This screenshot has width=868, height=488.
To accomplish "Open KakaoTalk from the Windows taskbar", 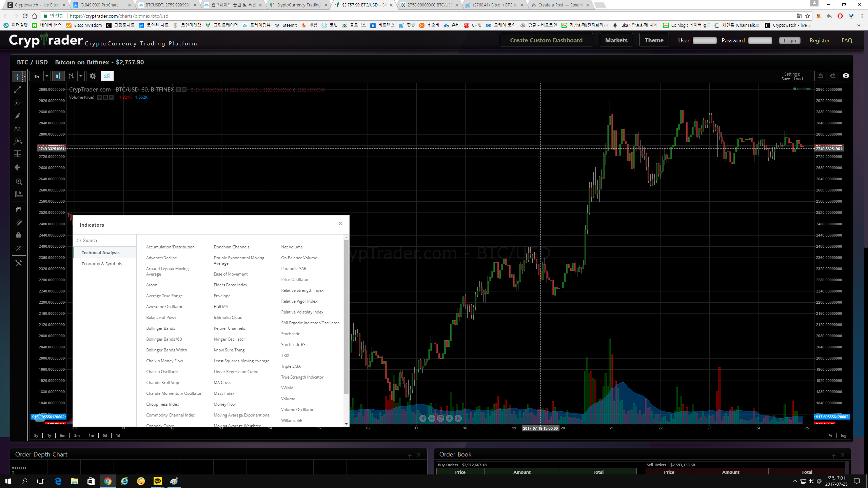I will tap(158, 481).
